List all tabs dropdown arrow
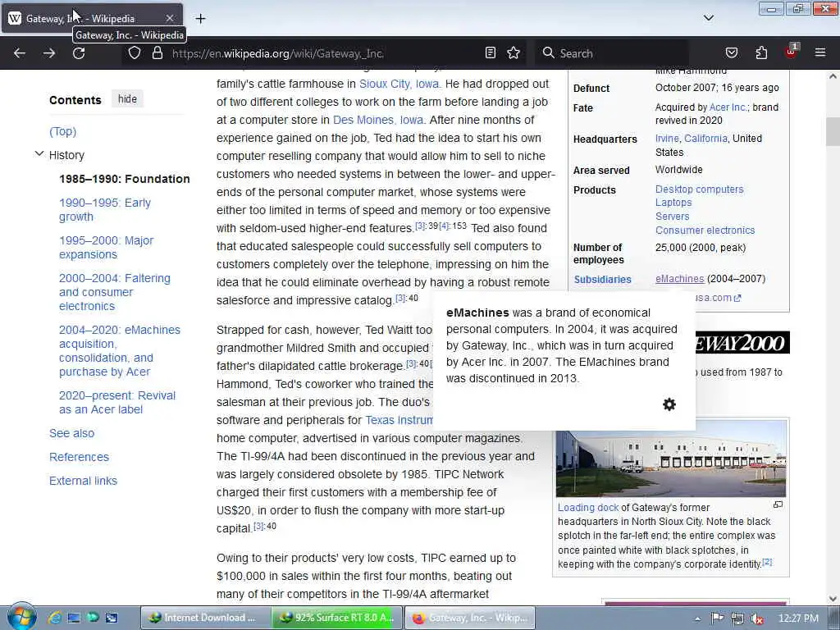 (709, 18)
